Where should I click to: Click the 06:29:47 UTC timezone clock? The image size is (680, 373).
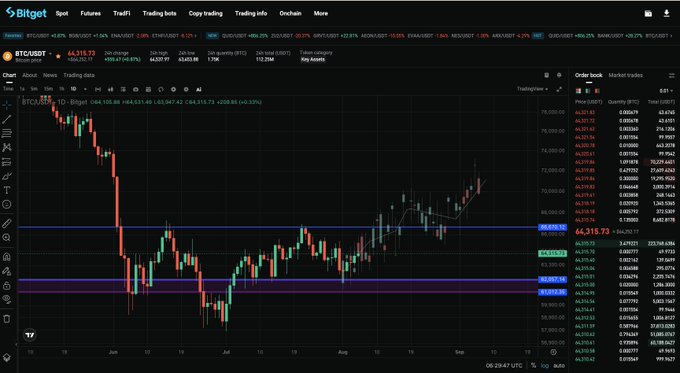point(504,366)
